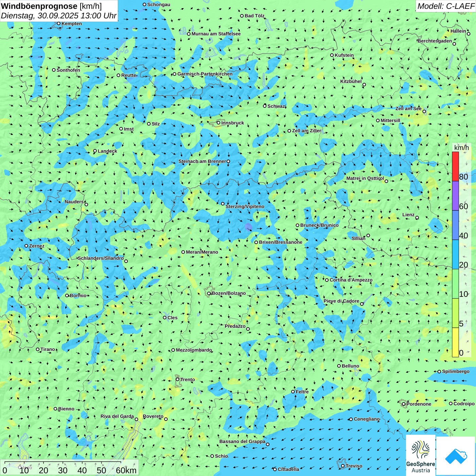Click the Innsbruck city label
476x476 pixels.
click(233, 123)
